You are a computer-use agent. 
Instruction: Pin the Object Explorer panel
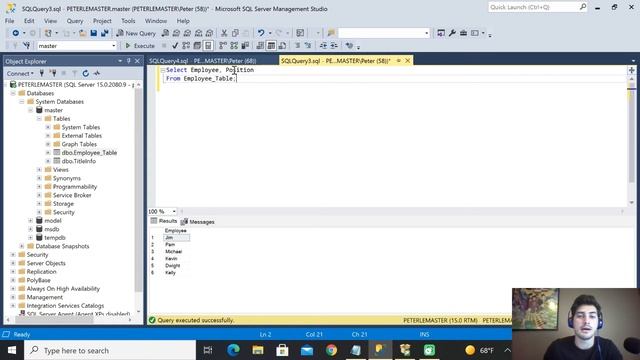129,61
